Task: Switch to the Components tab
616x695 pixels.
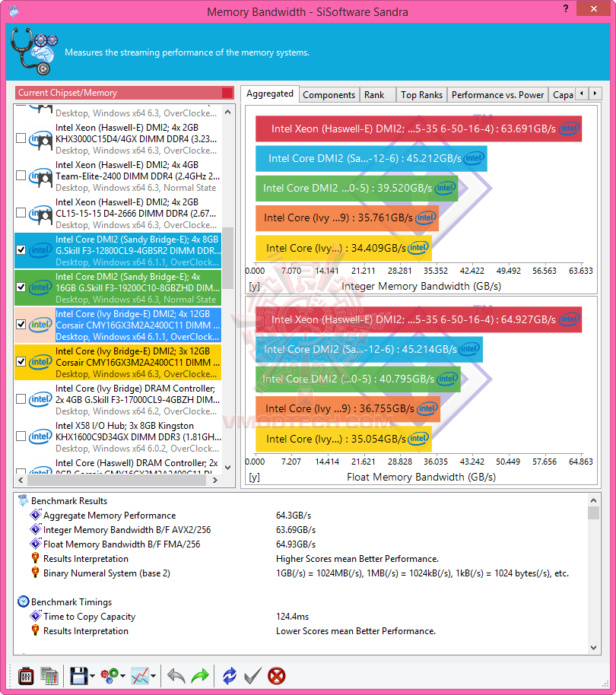Action: 329,95
